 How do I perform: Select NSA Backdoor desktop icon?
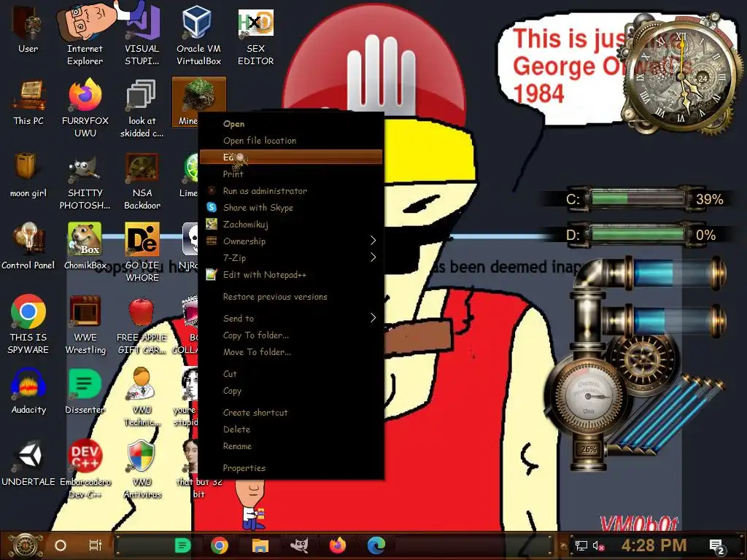pyautogui.click(x=142, y=181)
